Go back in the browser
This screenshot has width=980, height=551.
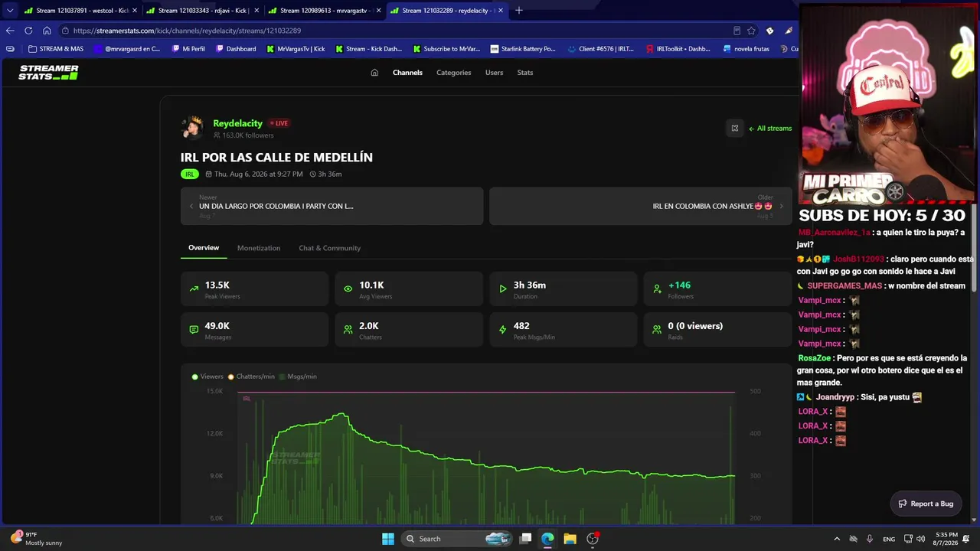(10, 31)
